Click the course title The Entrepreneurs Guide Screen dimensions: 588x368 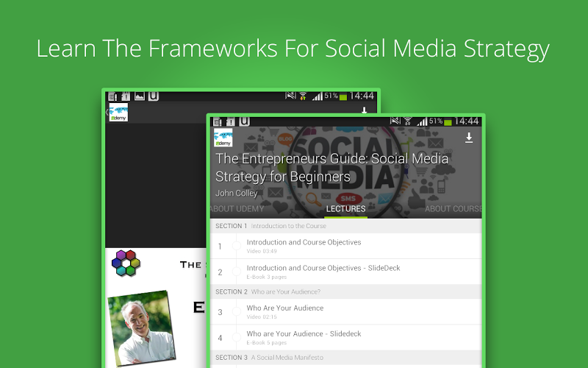(331, 168)
